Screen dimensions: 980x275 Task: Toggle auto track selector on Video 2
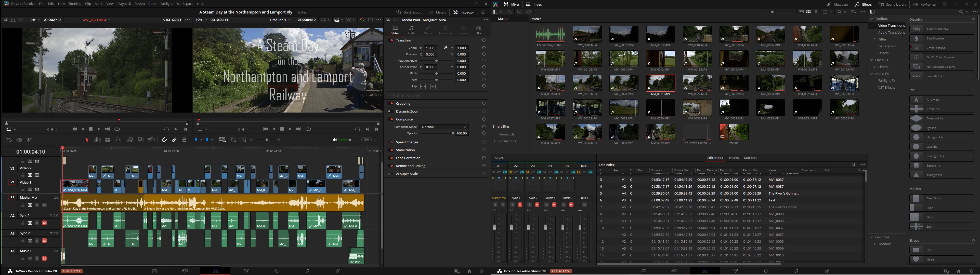(30, 175)
